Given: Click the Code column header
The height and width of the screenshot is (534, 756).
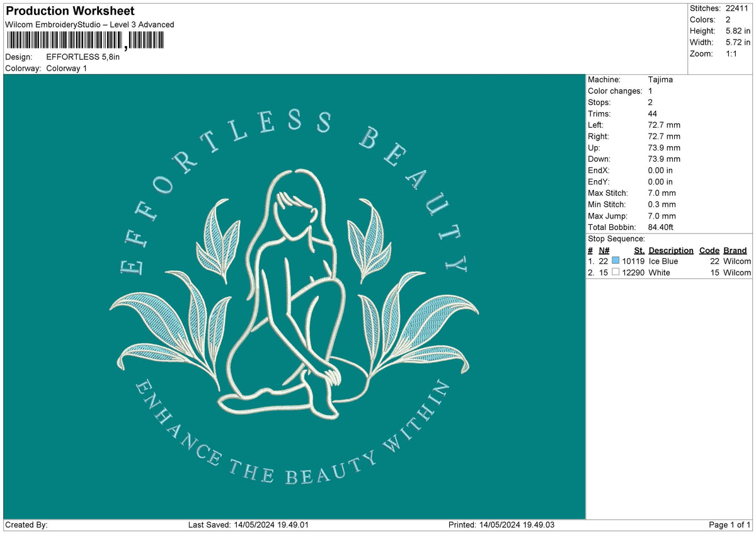Looking at the screenshot, I should 709,250.
